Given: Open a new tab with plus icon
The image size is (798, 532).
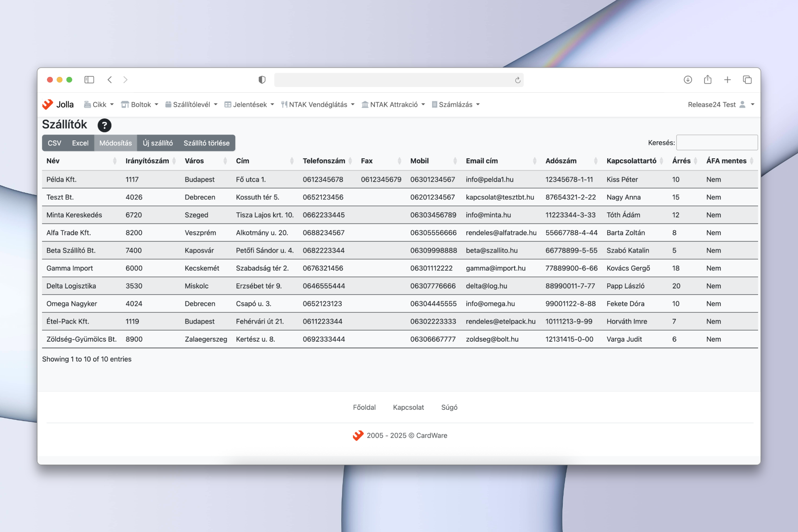Looking at the screenshot, I should tap(727, 80).
